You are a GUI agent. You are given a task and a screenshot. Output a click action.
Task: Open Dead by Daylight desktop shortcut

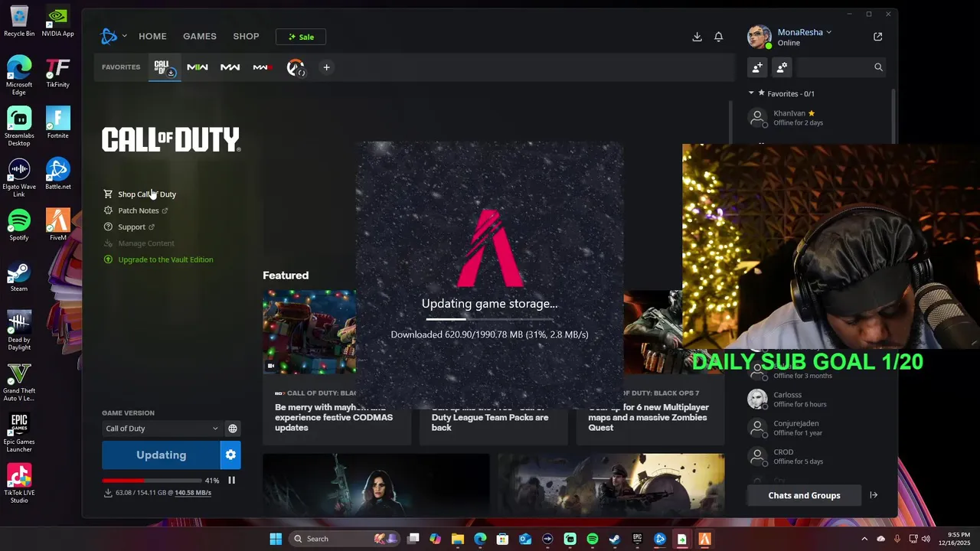click(19, 331)
